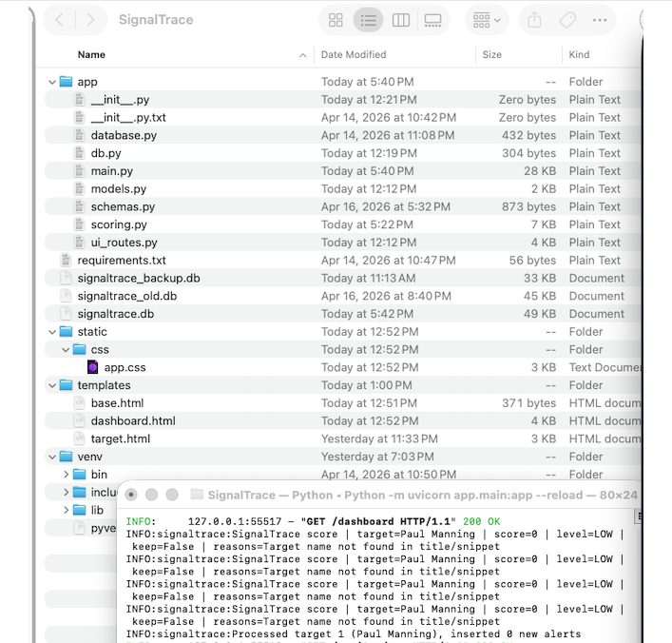Select the db.py file
672x643 pixels.
tap(342, 153)
